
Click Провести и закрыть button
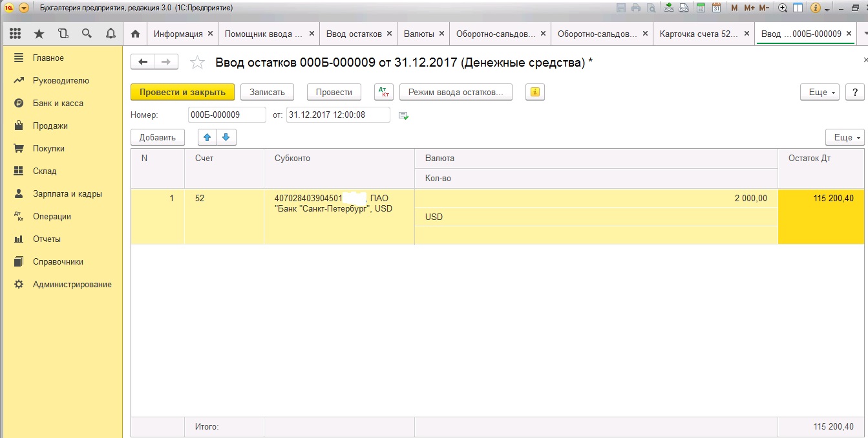coord(182,92)
